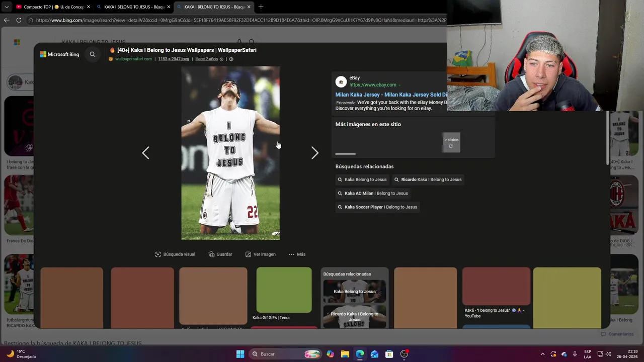Open File Explorer from the taskbar
This screenshot has width=644, height=362.
345,354
